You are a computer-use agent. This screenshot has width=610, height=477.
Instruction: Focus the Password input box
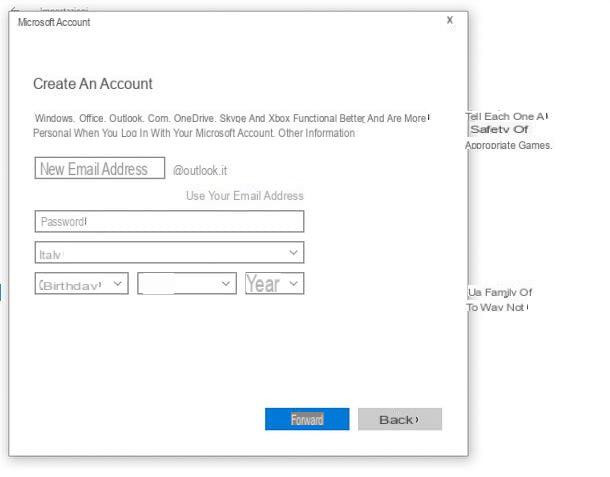point(169,221)
